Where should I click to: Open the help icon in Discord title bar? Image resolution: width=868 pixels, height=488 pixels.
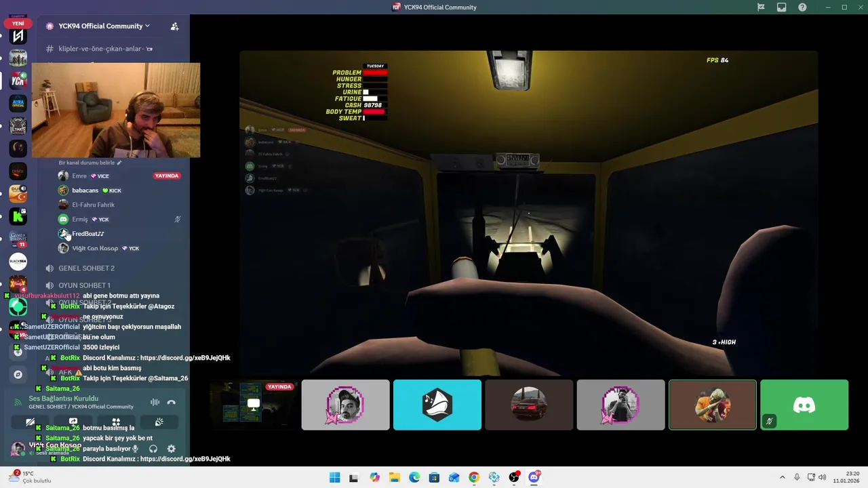(803, 7)
